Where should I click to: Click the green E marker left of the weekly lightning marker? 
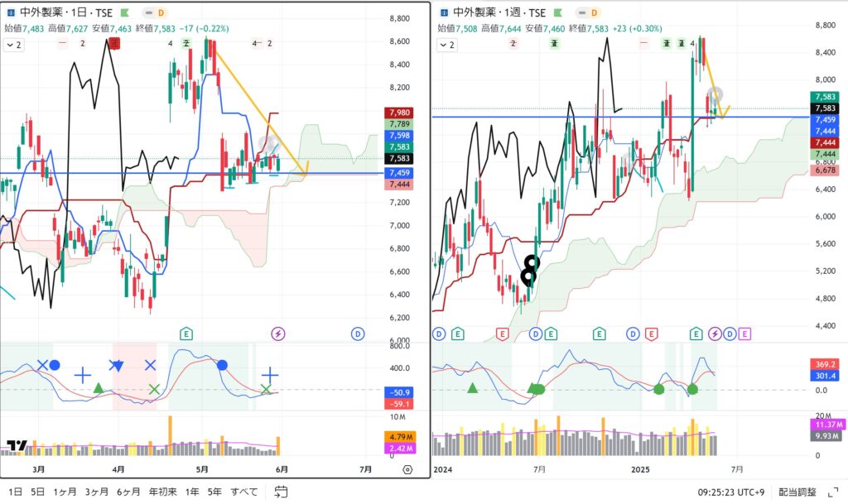click(x=696, y=334)
